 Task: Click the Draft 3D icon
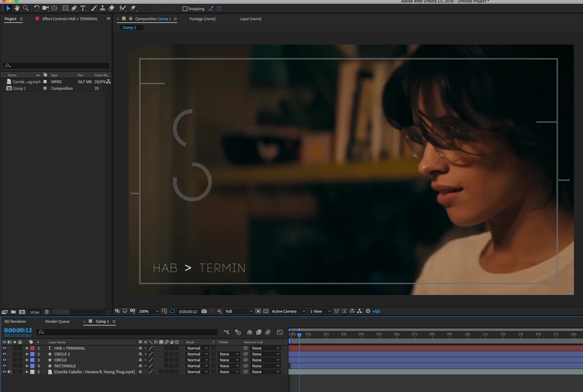point(238,333)
